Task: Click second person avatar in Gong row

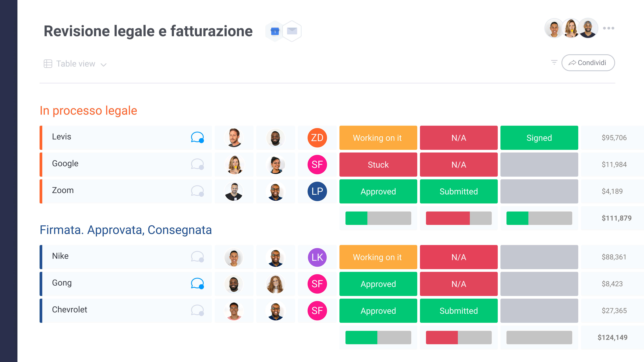Action: coord(276,284)
